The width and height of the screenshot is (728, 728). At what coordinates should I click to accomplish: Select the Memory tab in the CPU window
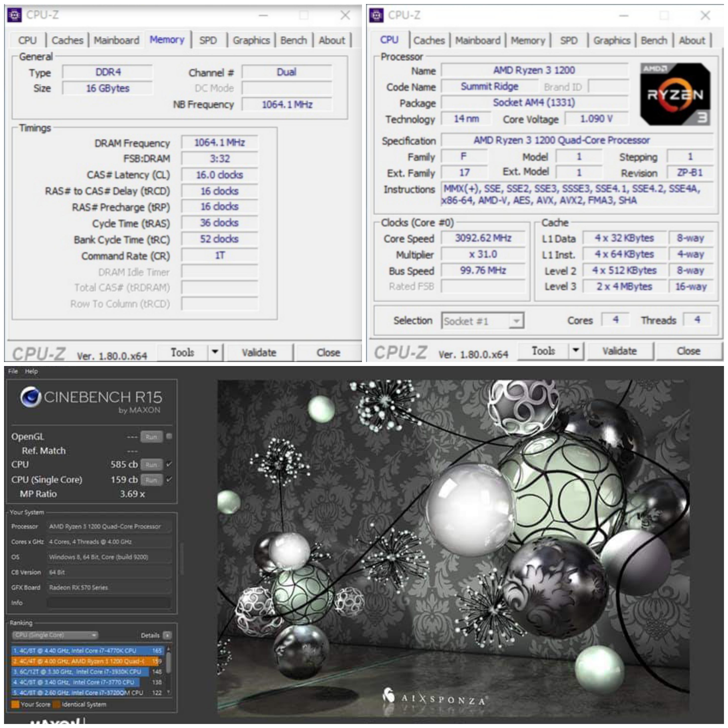tap(528, 40)
